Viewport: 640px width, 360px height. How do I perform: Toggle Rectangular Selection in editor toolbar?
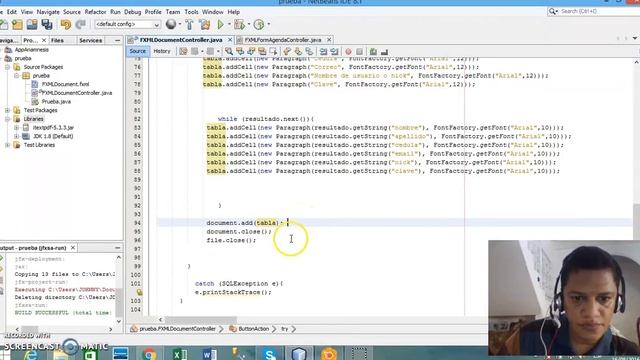pyautogui.click(x=273, y=51)
